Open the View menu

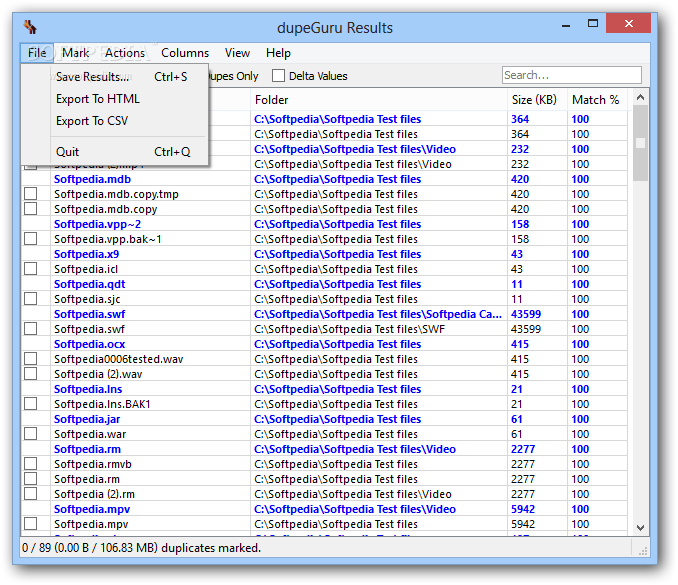237,53
